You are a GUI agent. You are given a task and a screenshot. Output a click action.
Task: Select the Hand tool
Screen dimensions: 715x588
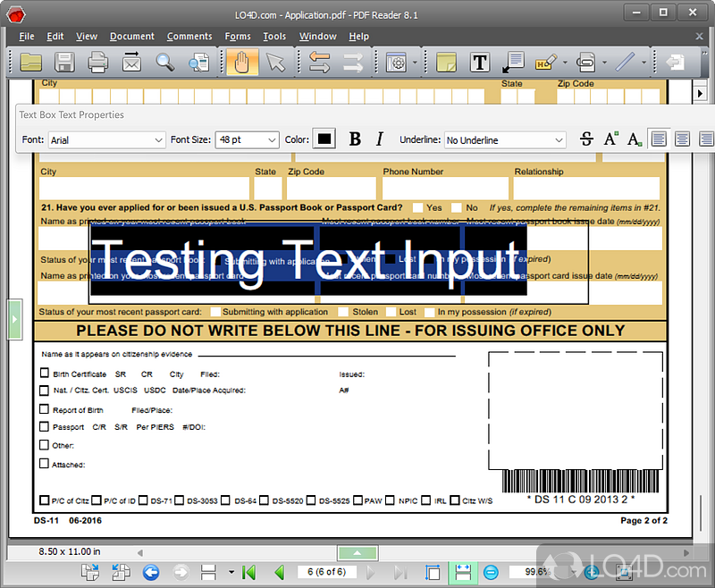(x=242, y=62)
